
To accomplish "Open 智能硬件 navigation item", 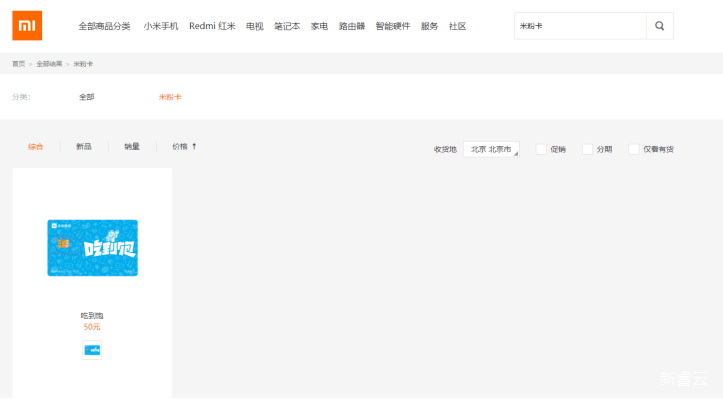I will click(x=392, y=26).
